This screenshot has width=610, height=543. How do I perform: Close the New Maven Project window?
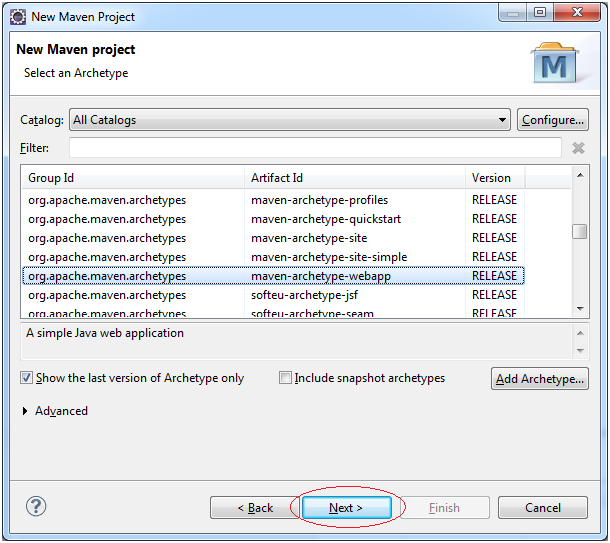tap(577, 12)
